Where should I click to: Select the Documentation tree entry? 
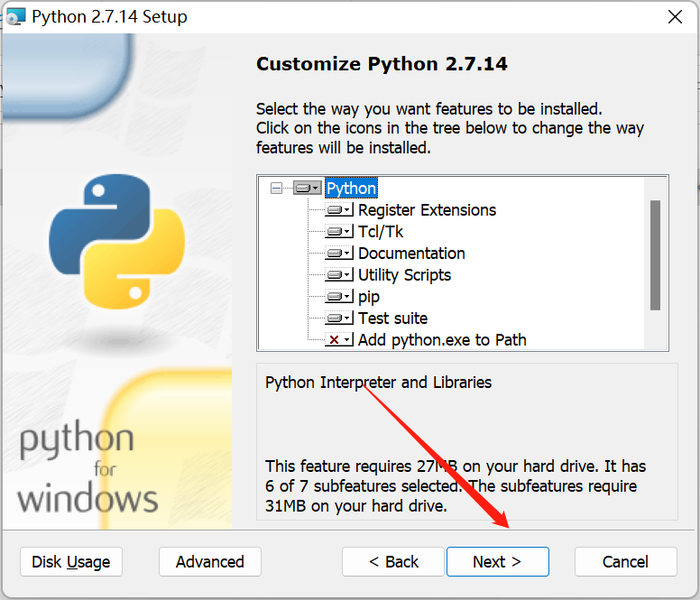pos(411,254)
